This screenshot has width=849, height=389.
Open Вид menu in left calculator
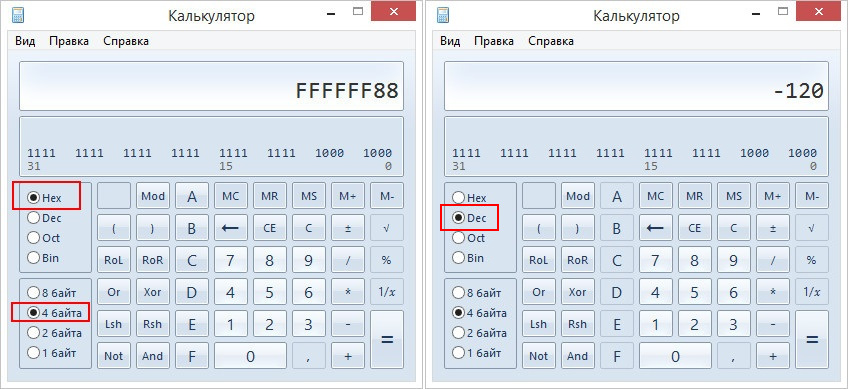click(x=25, y=41)
